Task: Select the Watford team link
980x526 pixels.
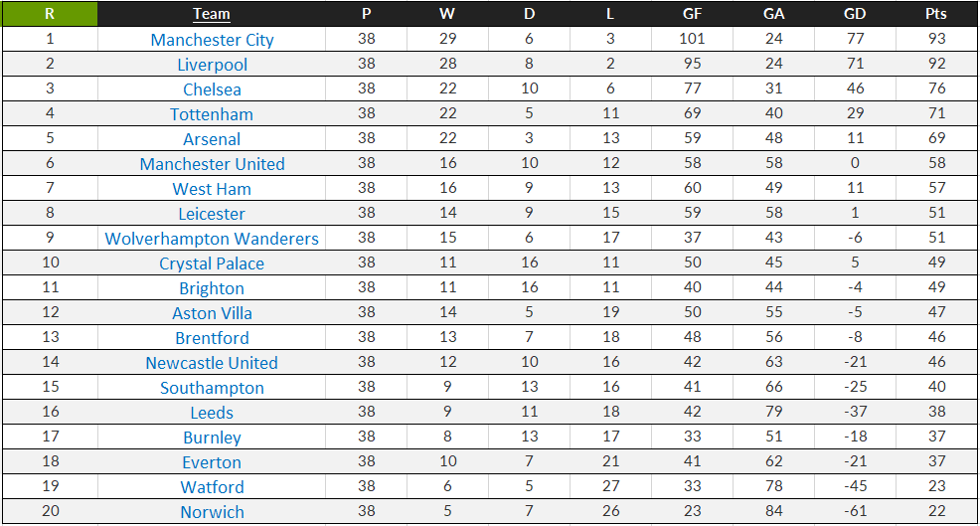Action: (x=212, y=487)
